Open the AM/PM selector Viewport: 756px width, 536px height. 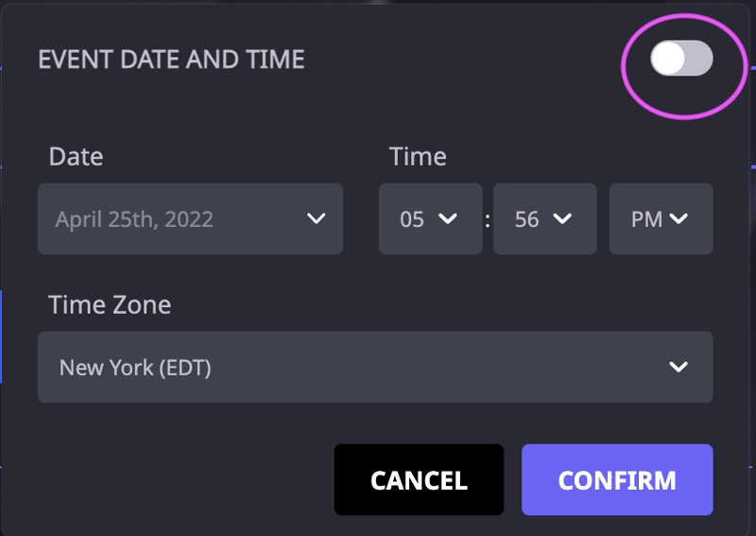[x=661, y=219]
